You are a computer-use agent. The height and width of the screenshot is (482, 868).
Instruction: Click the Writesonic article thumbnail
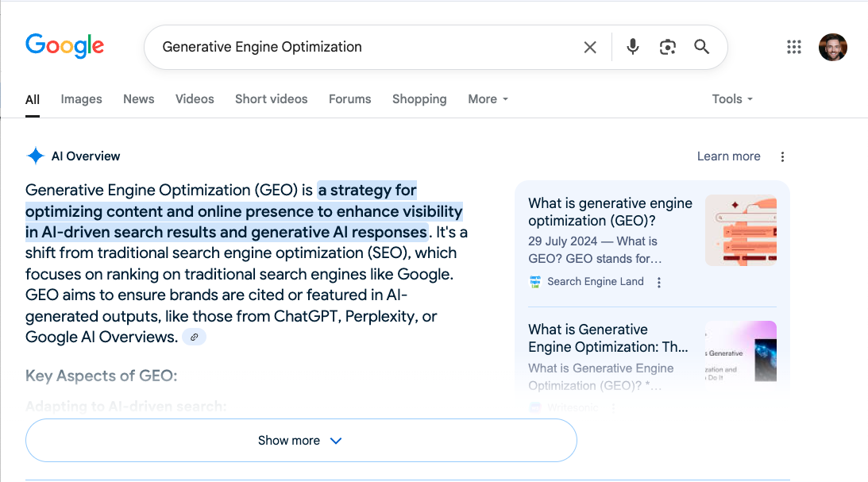click(741, 352)
